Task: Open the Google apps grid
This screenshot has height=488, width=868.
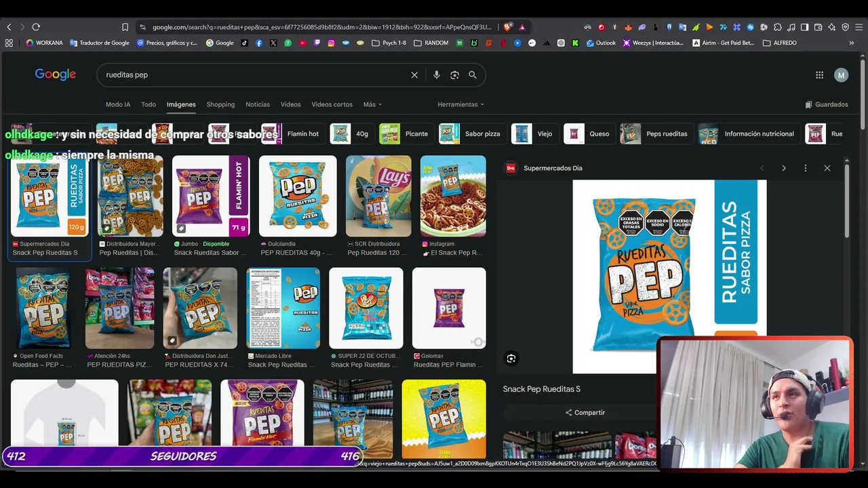Action: pos(819,75)
